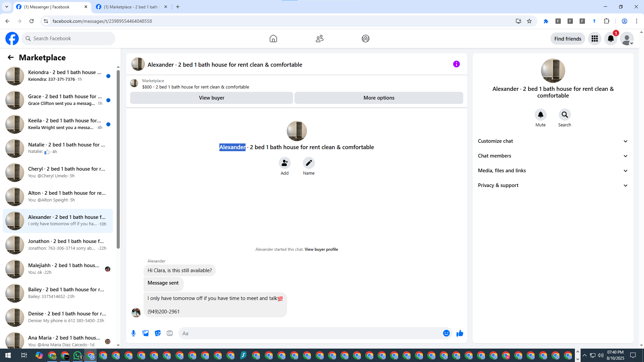Click the edit Name pencil button

click(309, 163)
